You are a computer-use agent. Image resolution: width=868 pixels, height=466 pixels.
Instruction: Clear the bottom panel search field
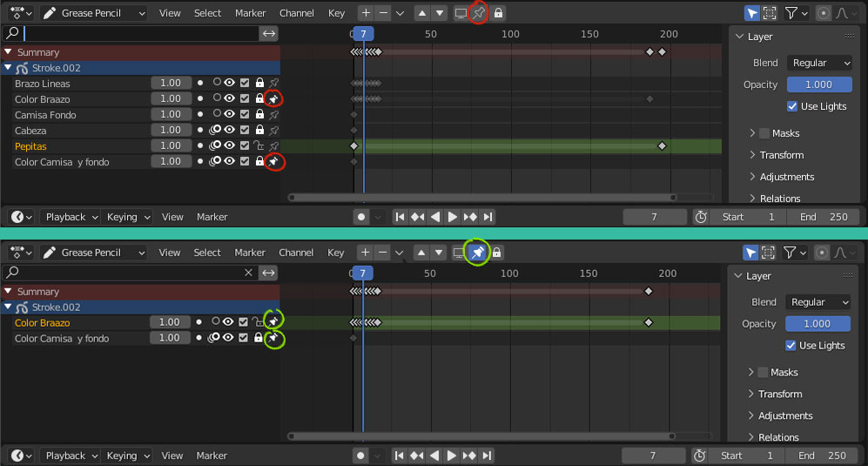(x=248, y=272)
